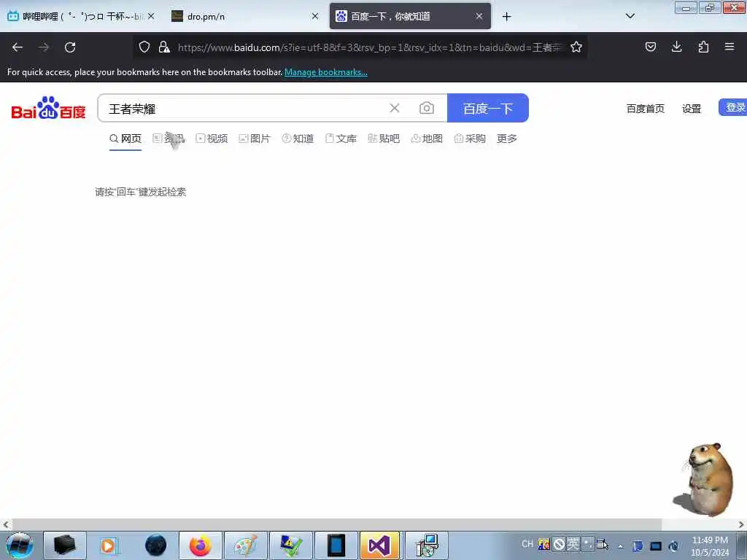Screen dimensions: 747x560
Task: Open the Save to Pocket icon
Action: [x=650, y=47]
